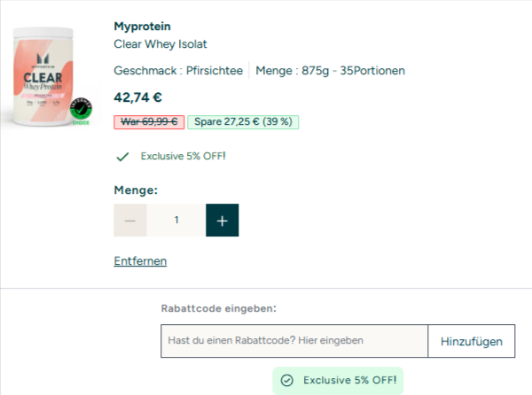The image size is (532, 395).
Task: Click the red 'War 69,99 €' badge
Action: tap(148, 121)
